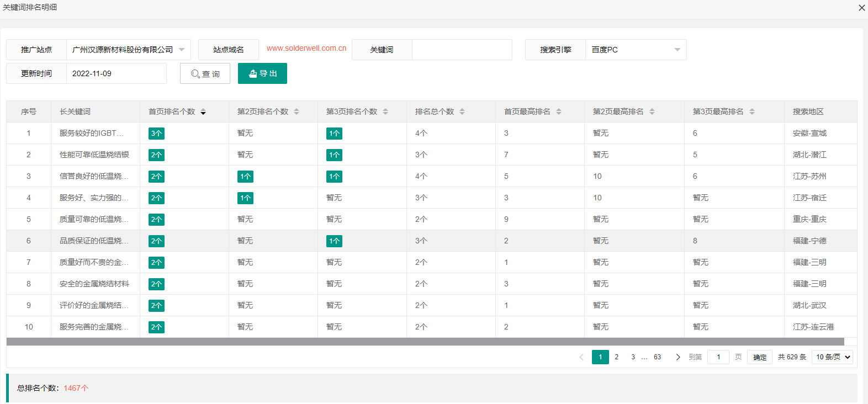
Task: Click region cell 福建-宁德
Action: tap(809, 241)
